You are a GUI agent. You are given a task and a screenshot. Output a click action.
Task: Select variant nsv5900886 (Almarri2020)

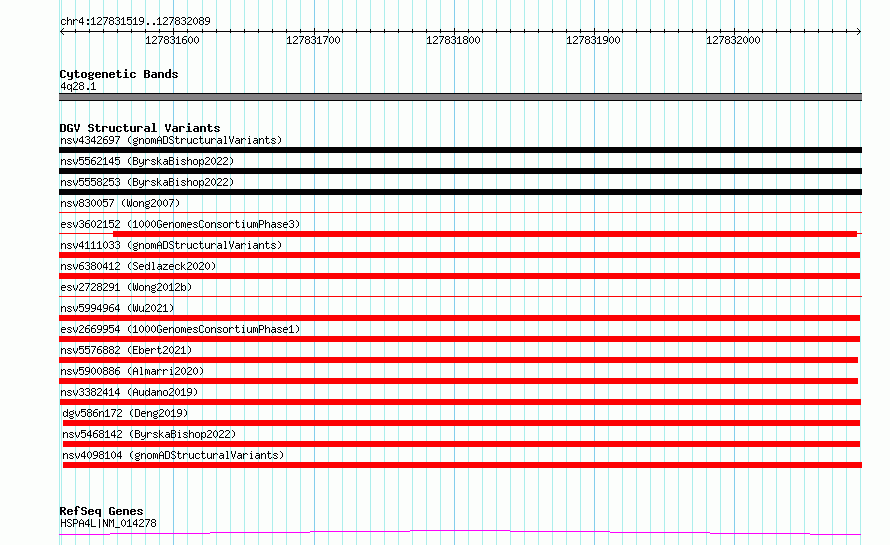point(132,371)
